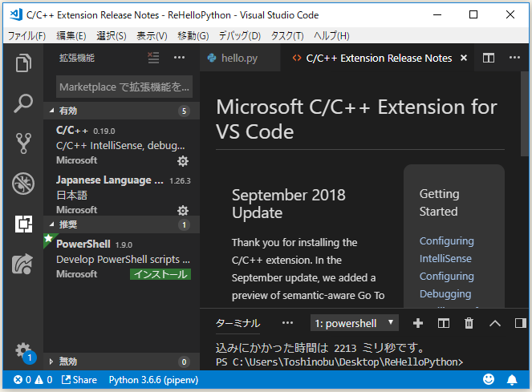Viewport: 532px width, 392px height.
Task: Open Source Control view
Action: click(x=23, y=143)
